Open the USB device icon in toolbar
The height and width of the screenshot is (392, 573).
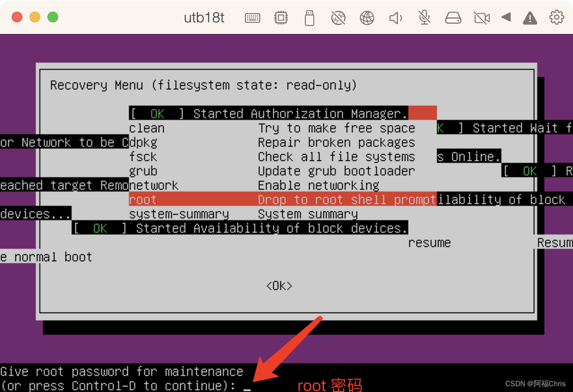click(x=309, y=18)
